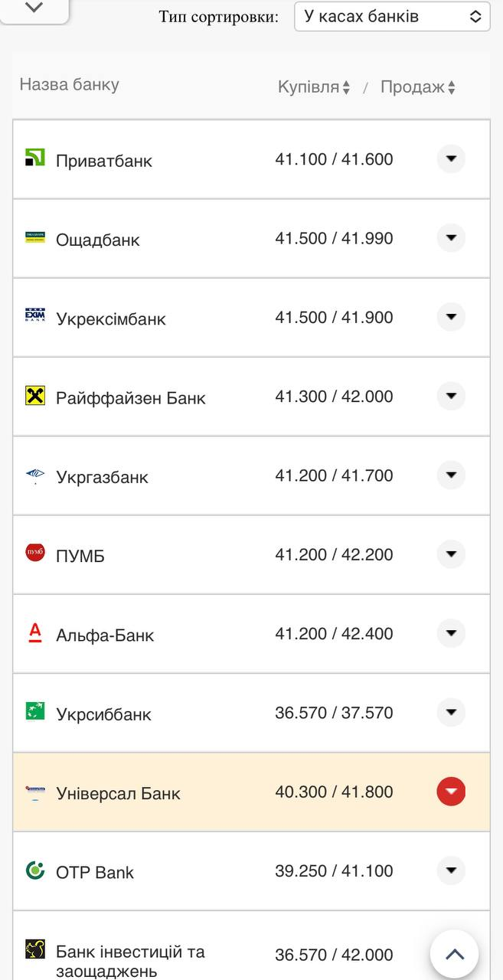This screenshot has width=503, height=980.
Task: Click the Назва банку column header
Action: [x=69, y=84]
